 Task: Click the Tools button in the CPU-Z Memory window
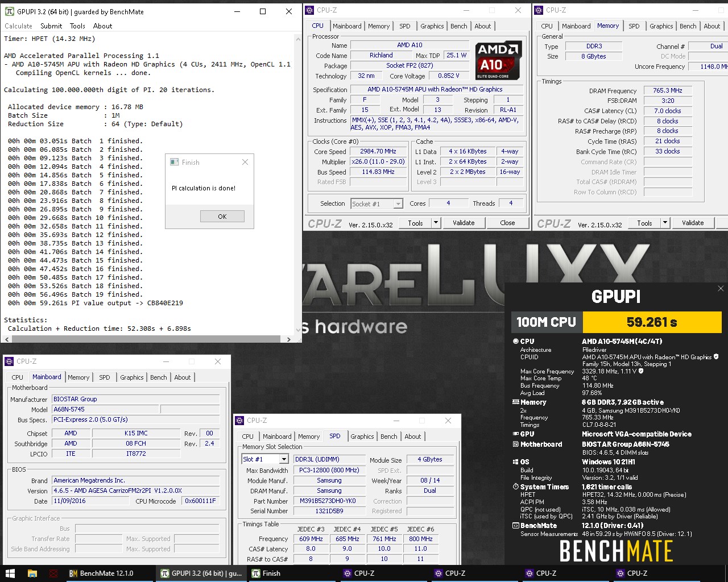tap(645, 223)
